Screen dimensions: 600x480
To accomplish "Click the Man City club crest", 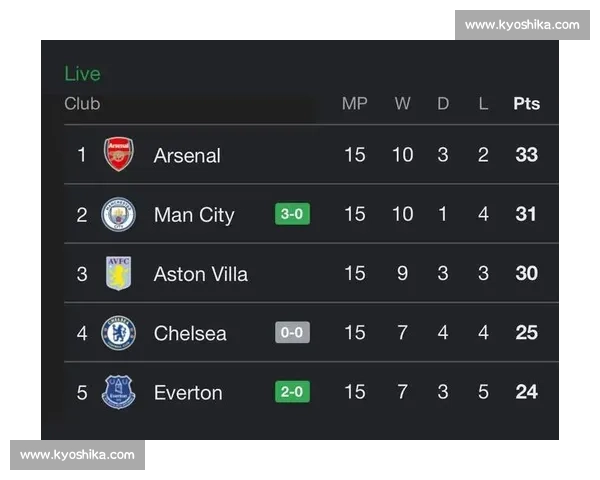I will coord(119,214).
